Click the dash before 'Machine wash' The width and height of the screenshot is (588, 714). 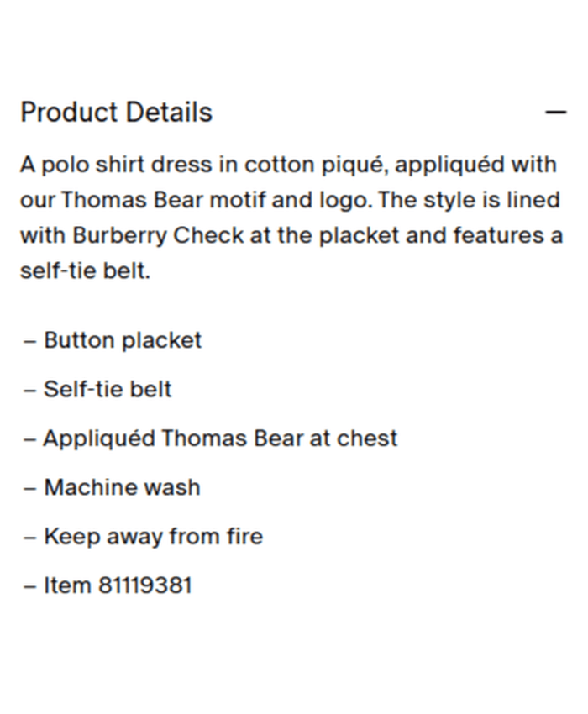point(30,487)
